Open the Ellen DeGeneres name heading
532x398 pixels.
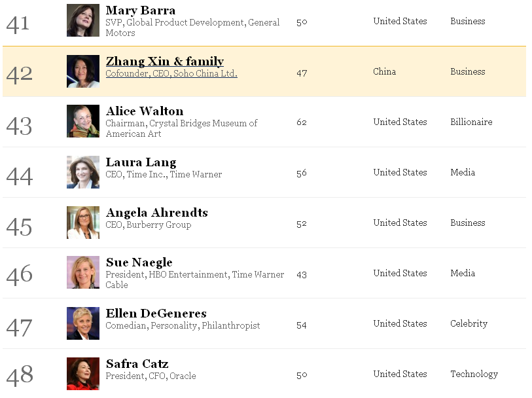click(156, 313)
